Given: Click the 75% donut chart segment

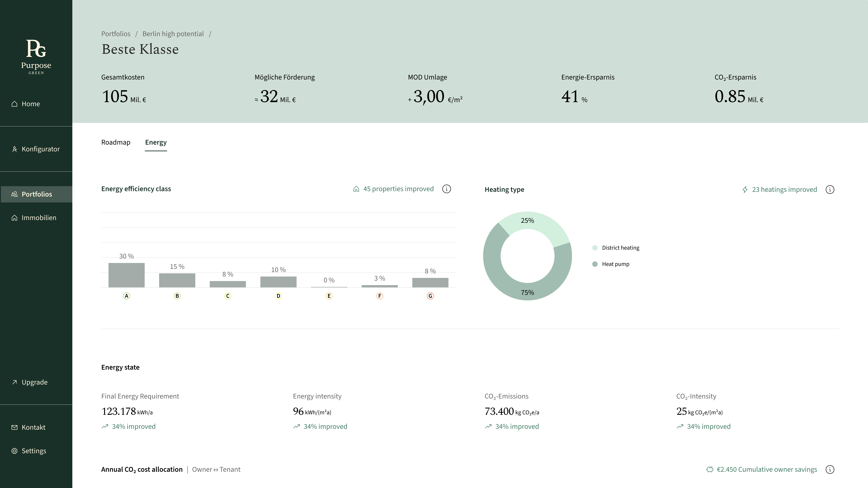Looking at the screenshot, I should [528, 292].
